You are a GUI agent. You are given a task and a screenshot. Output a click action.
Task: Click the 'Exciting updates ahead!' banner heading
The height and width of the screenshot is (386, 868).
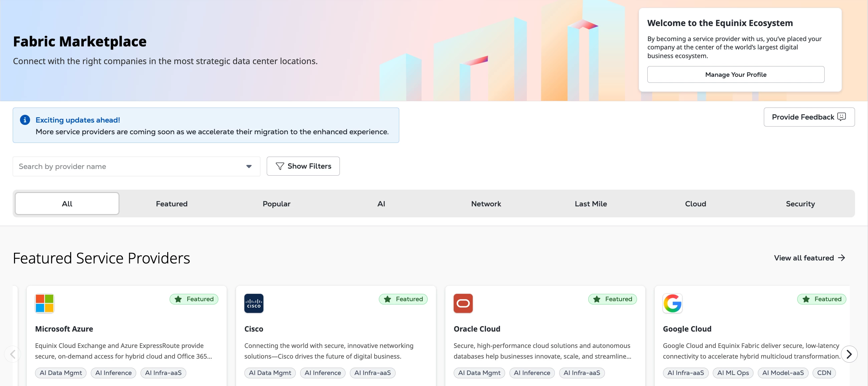(78, 120)
